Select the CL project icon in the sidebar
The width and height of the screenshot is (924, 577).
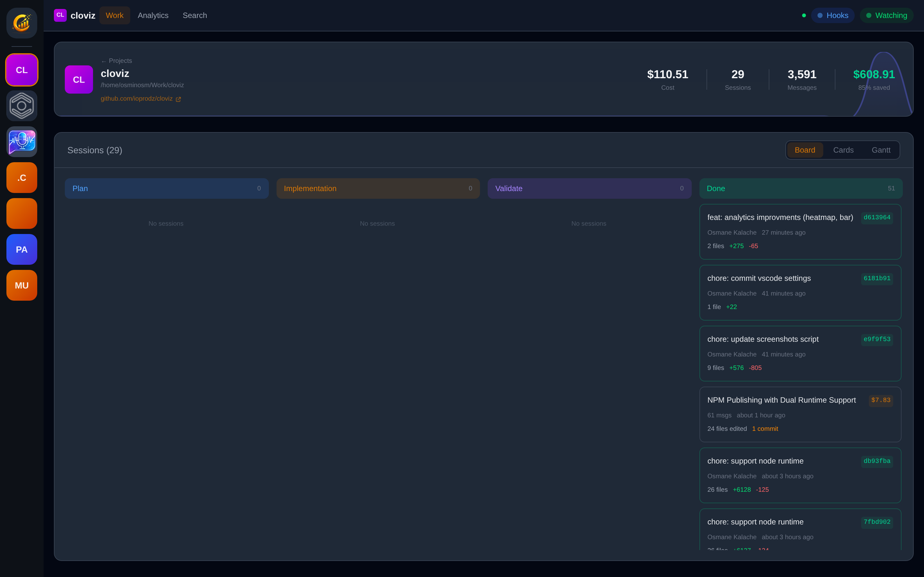coord(21,70)
